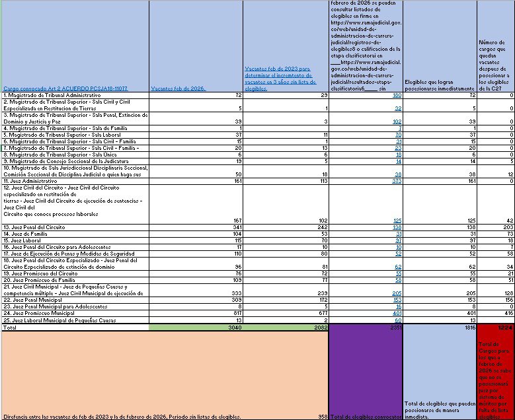Select cell '14. Juez de Familia'
Viewport: 515px width, 420px height.
75,234
